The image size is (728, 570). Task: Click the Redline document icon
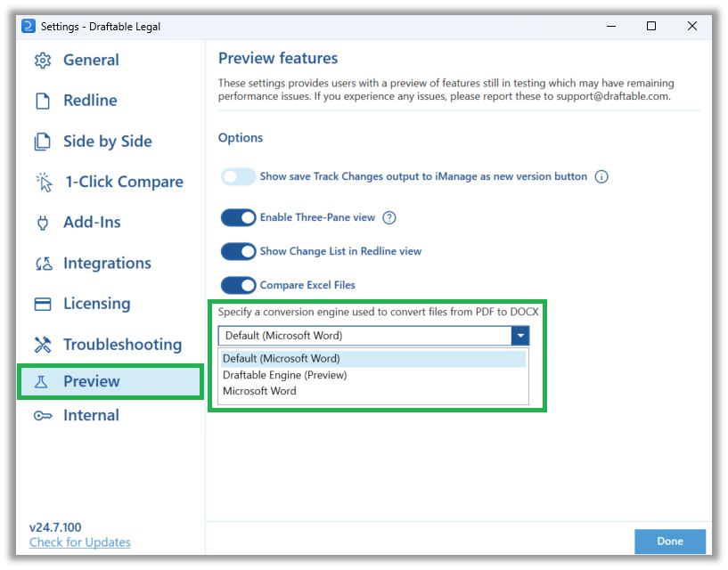click(42, 101)
